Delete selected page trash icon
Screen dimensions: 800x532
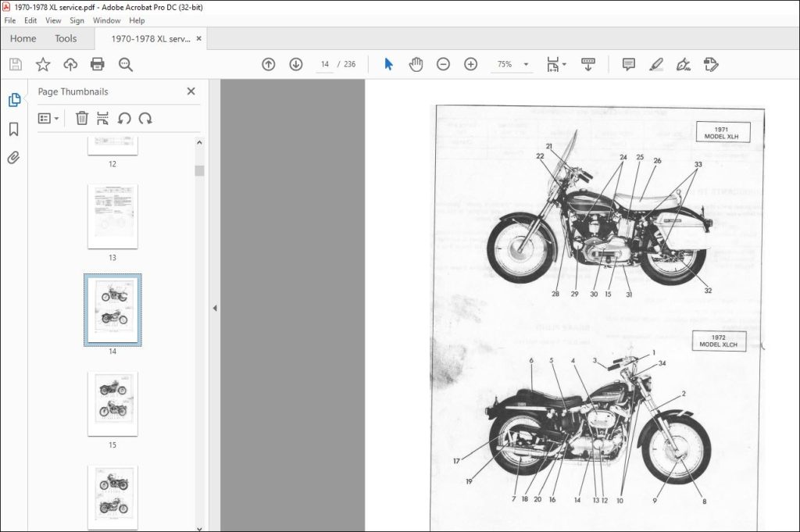[x=81, y=118]
